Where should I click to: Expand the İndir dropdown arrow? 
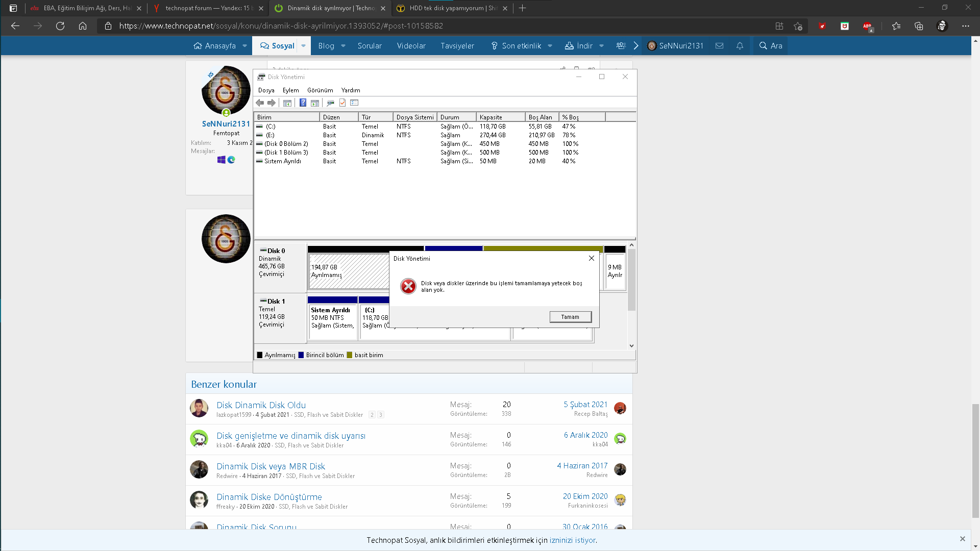[x=601, y=46]
